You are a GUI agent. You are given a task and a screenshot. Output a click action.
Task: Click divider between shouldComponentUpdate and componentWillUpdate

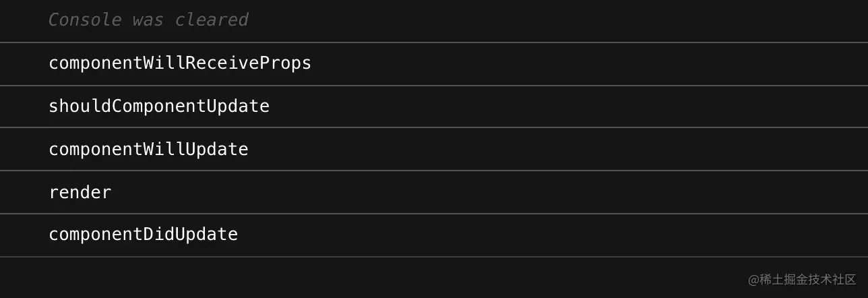point(434,127)
